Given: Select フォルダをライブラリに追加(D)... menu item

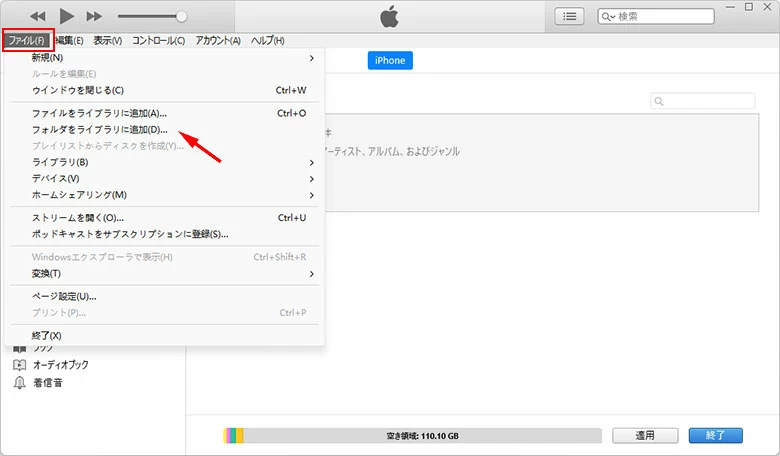Looking at the screenshot, I should click(x=100, y=130).
